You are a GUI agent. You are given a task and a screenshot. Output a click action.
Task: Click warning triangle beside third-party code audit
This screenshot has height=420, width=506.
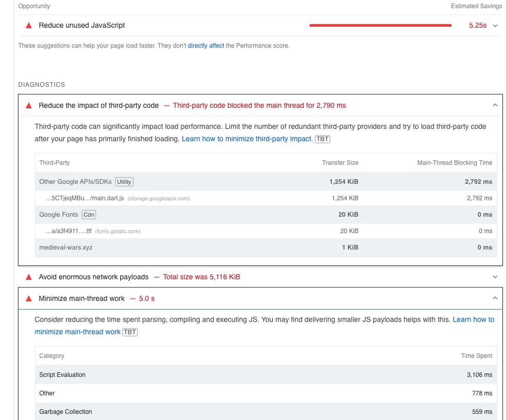(x=29, y=105)
